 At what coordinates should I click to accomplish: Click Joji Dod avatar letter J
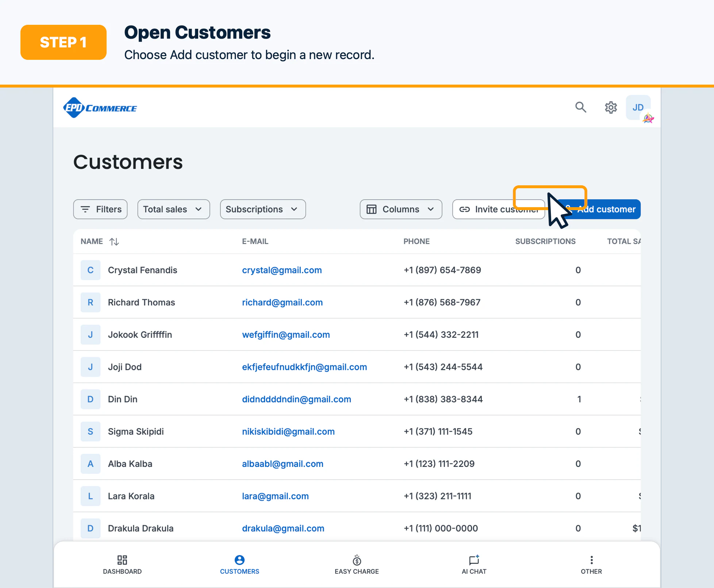click(91, 367)
